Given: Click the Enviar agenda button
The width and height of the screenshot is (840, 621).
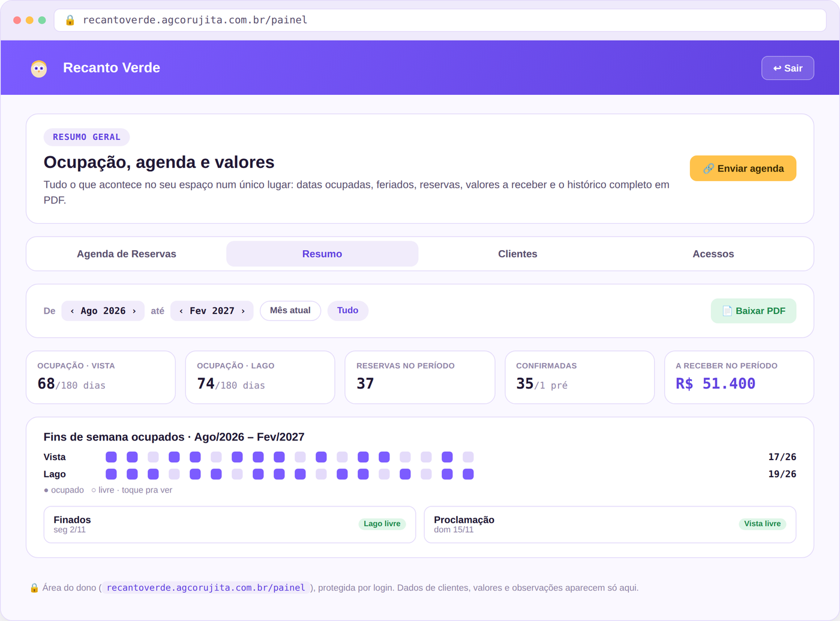Looking at the screenshot, I should coord(743,169).
